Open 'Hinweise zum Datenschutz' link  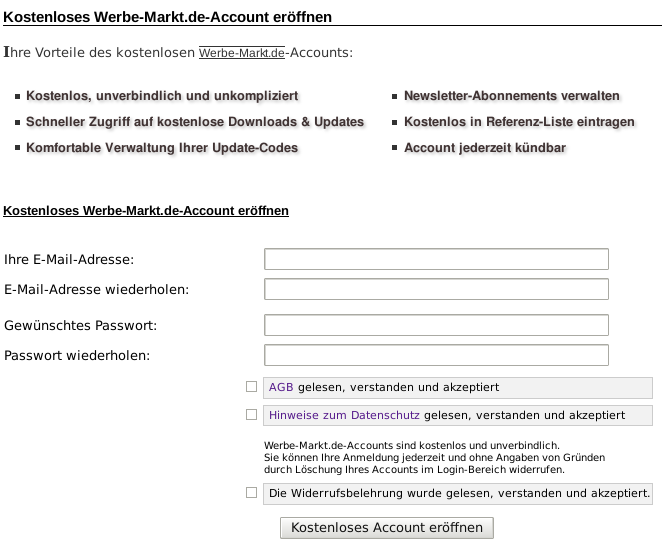point(344,415)
